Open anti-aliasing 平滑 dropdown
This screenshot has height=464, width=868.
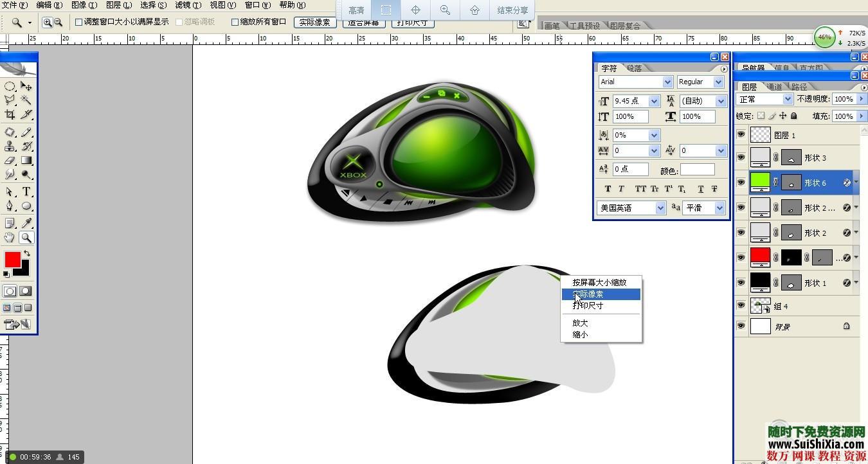[720, 208]
